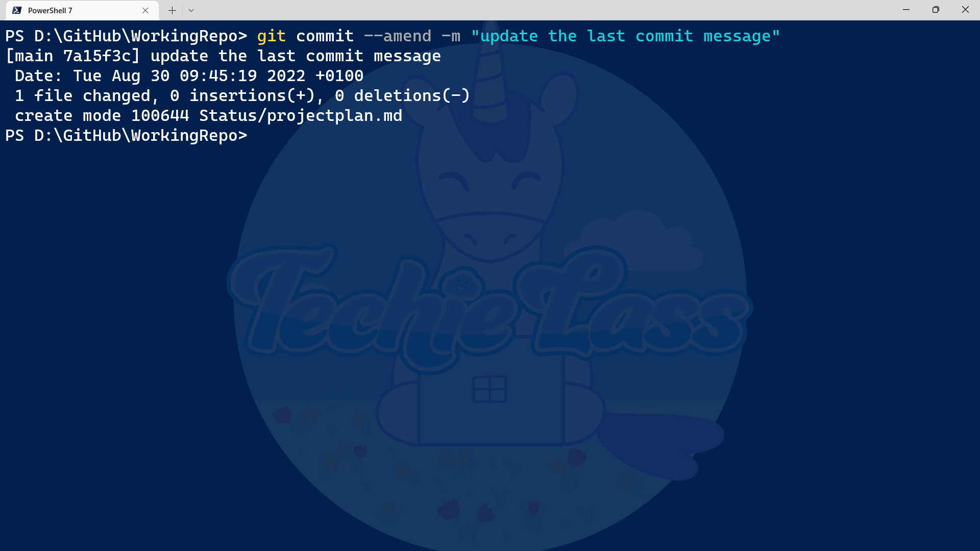This screenshot has width=980, height=551.
Task: Click the maximize window button
Action: 936,10
